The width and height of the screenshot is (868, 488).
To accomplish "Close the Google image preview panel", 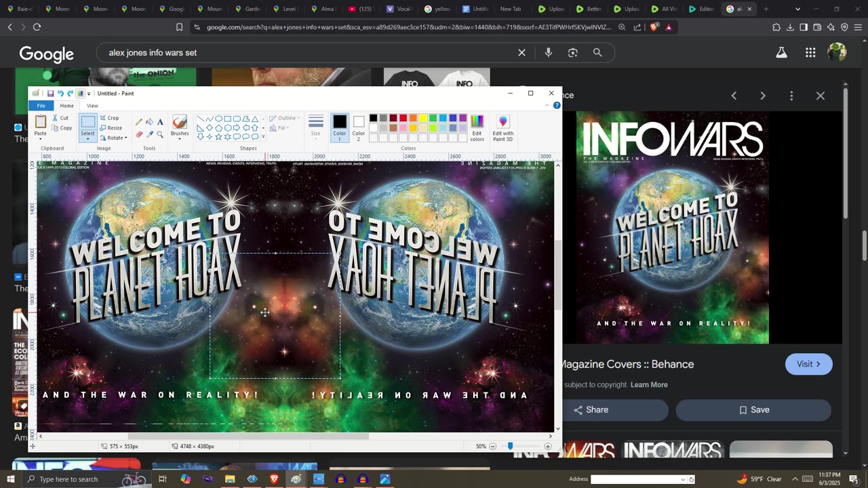I will [x=821, y=96].
